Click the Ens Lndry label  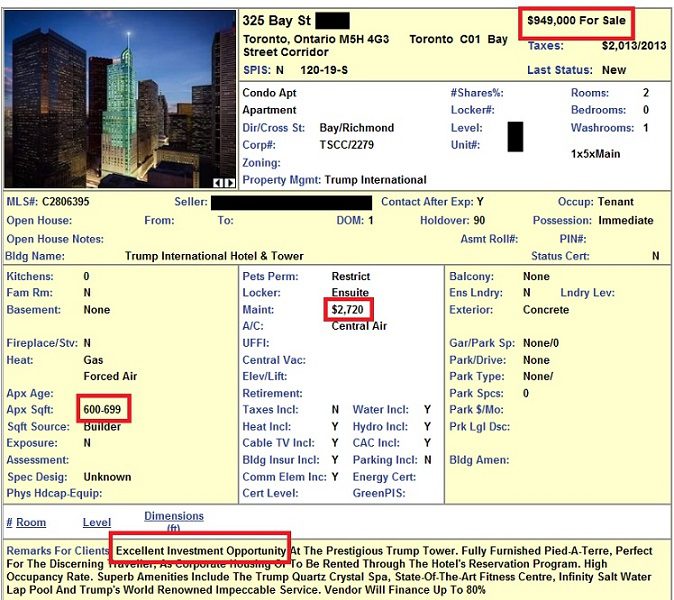tap(476, 293)
